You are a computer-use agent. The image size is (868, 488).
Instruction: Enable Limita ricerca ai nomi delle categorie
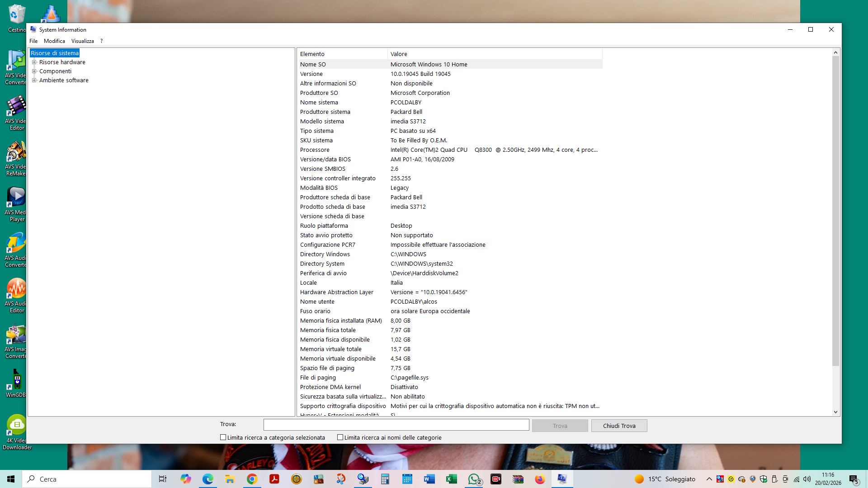click(340, 437)
